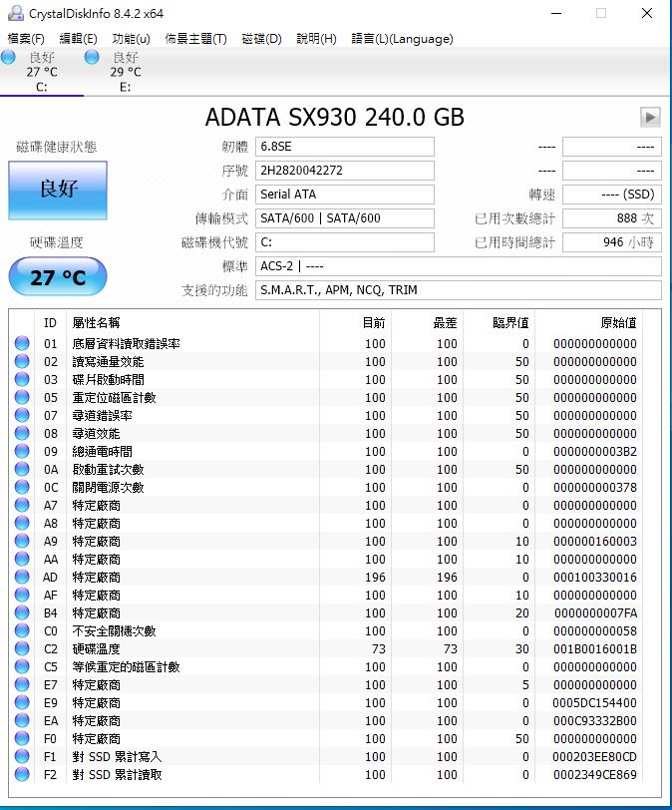Click the 屬性名稱 column header
The image size is (672, 810).
pos(96,323)
